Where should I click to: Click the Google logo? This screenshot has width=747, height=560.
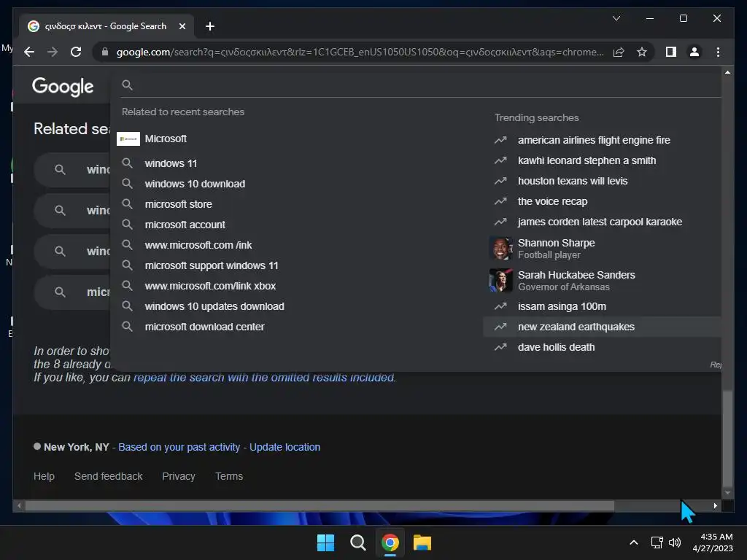(63, 87)
